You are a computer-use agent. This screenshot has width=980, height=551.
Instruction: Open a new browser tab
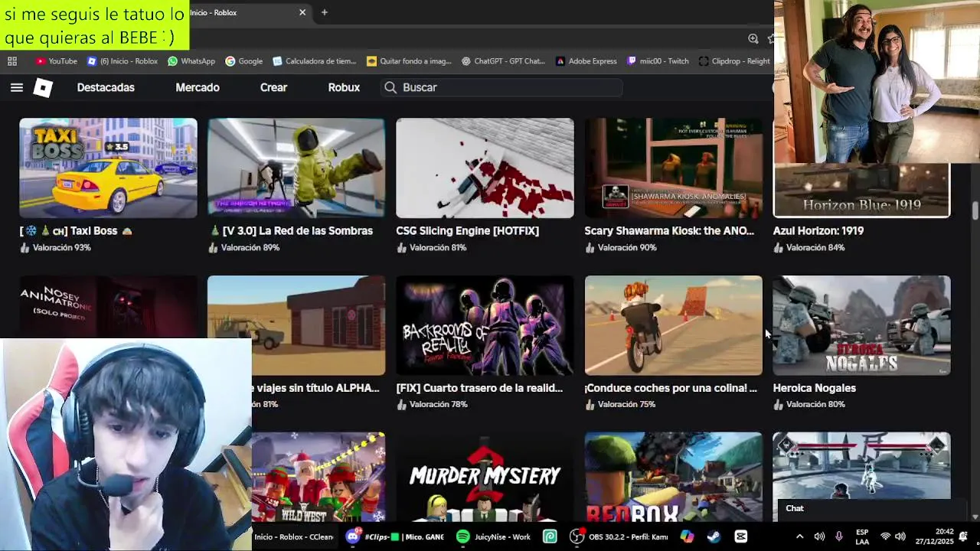pos(325,12)
